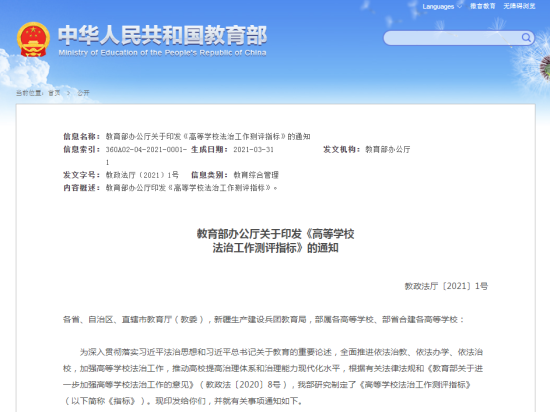Open the 无障碍浏览 accessibility link
550x412 pixels.
coord(519,6)
